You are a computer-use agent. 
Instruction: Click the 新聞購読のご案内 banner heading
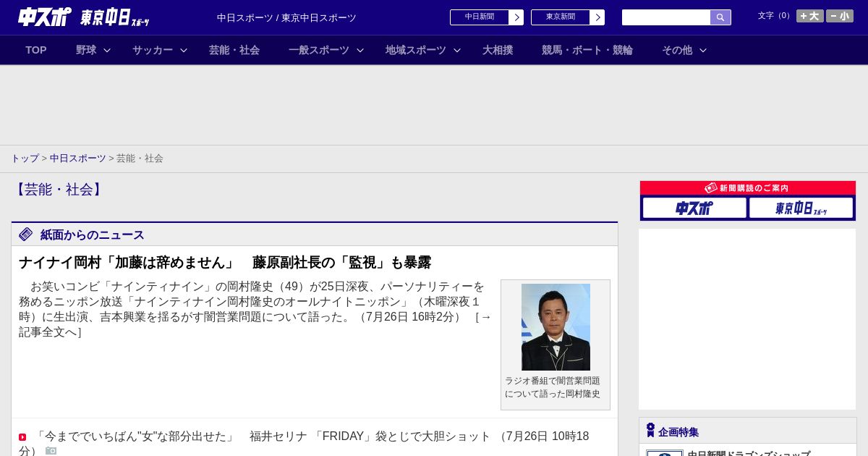point(748,187)
